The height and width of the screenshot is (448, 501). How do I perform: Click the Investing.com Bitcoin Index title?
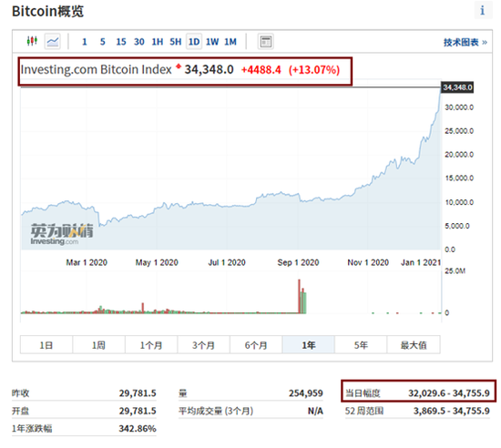97,69
